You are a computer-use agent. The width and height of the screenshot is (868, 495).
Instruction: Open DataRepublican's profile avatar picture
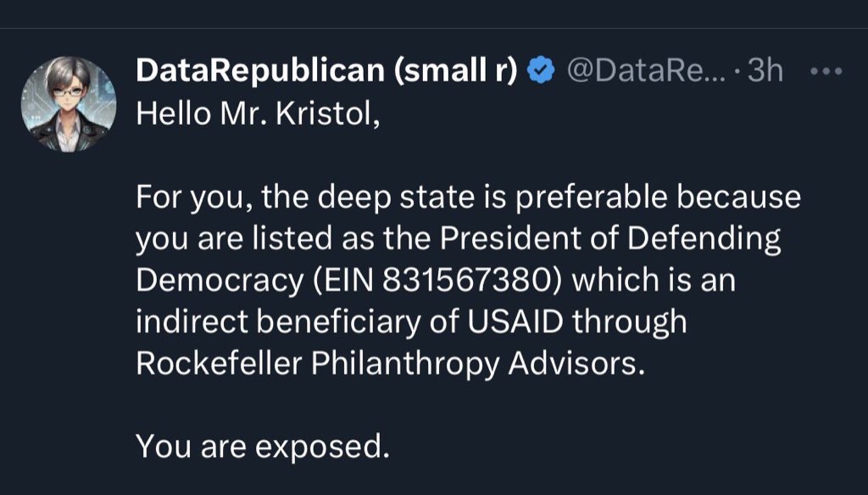pyautogui.click(x=68, y=104)
